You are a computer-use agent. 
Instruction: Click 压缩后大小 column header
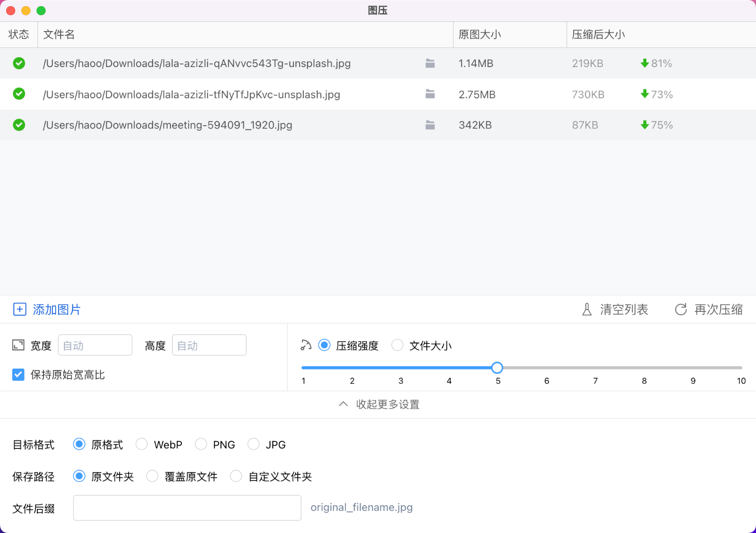[x=598, y=34]
